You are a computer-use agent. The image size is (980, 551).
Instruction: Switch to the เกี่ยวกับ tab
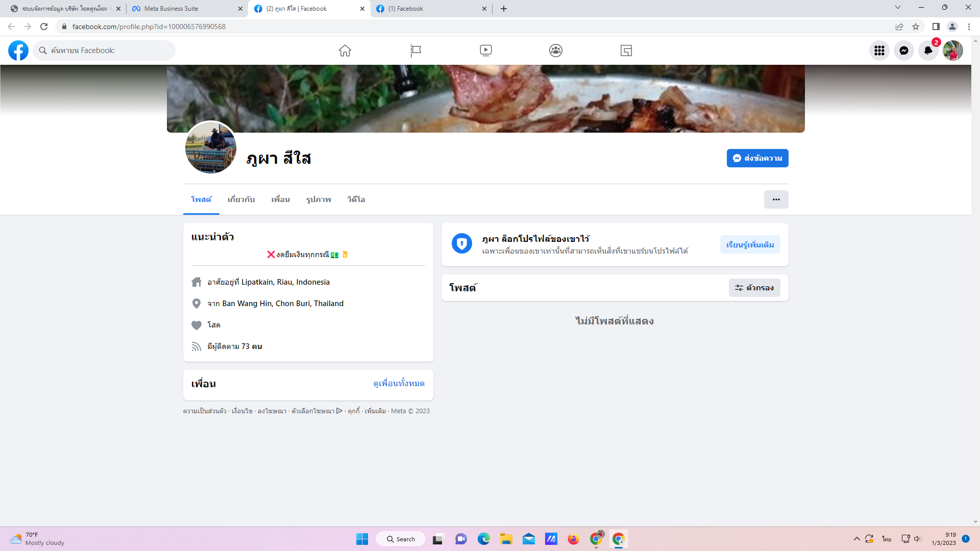coord(241,199)
